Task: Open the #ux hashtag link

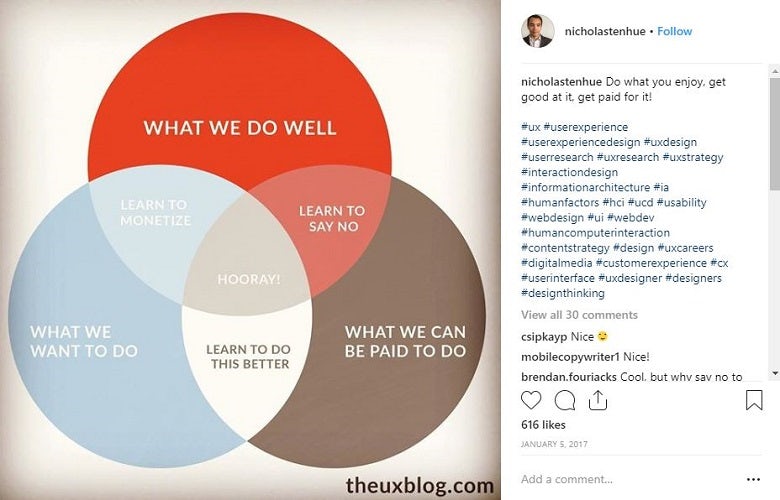Action: 533,127
